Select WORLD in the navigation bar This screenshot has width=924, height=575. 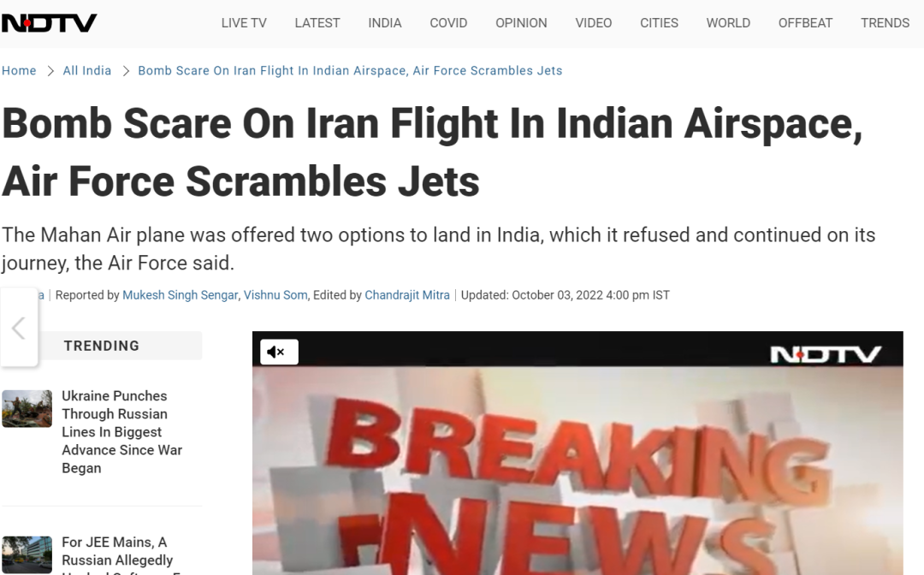[728, 23]
